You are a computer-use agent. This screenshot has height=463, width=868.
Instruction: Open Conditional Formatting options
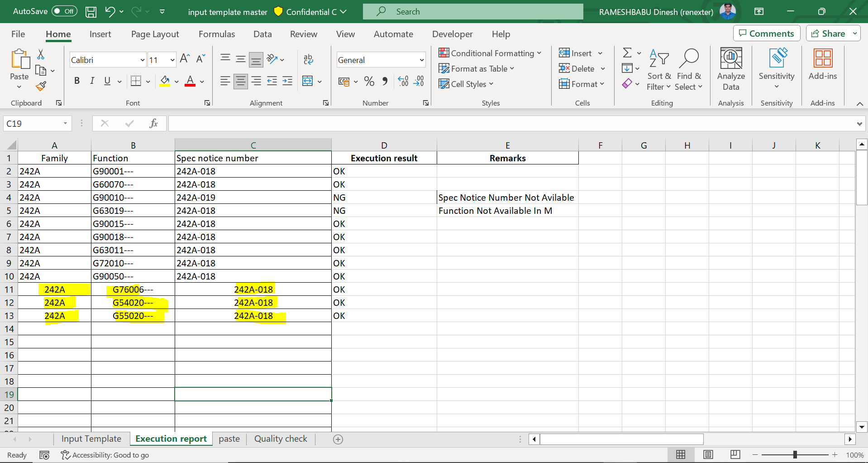pyautogui.click(x=490, y=53)
